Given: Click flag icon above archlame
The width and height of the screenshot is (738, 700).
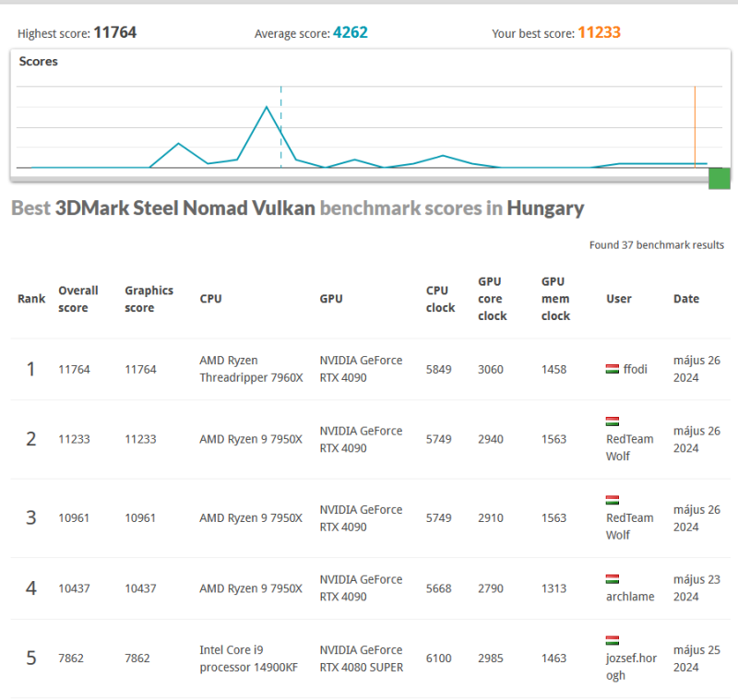Looking at the screenshot, I should (612, 579).
